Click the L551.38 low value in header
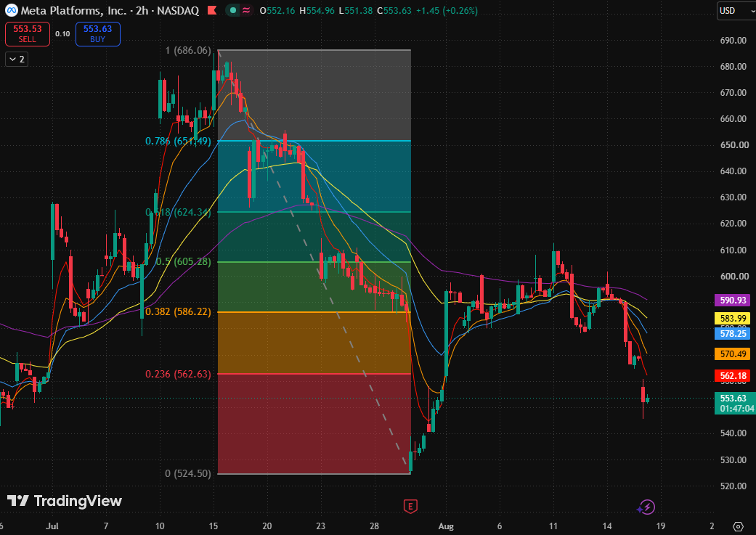 [x=355, y=11]
